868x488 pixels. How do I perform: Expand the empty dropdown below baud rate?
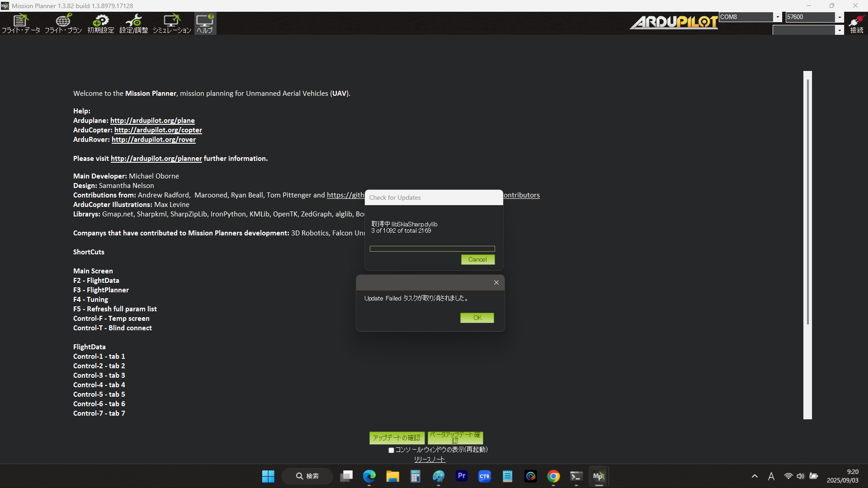coord(840,30)
